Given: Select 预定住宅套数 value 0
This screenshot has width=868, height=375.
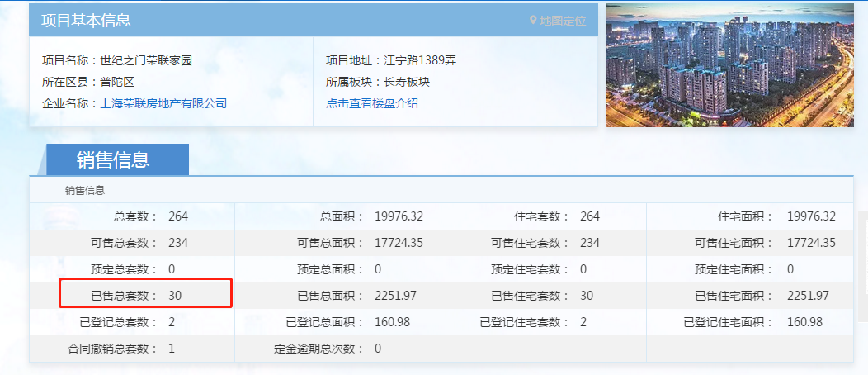Looking at the screenshot, I should point(583,269).
